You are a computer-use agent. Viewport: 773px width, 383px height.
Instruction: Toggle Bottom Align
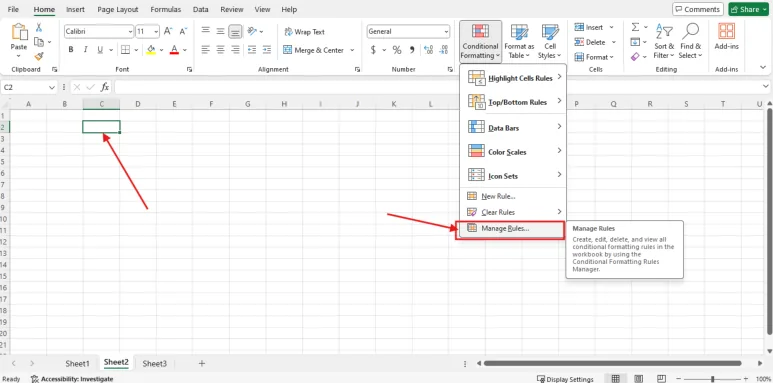(x=236, y=32)
